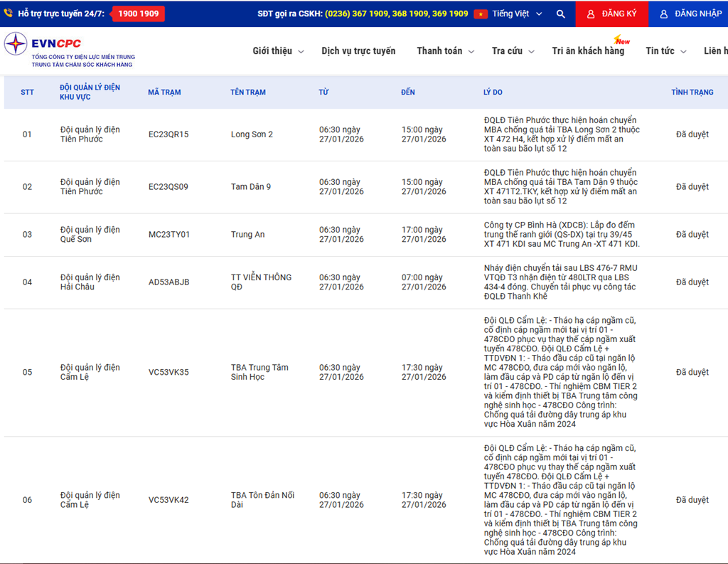This screenshot has height=564, width=728.
Task: Click station code VC53VK35
Action: (x=168, y=372)
